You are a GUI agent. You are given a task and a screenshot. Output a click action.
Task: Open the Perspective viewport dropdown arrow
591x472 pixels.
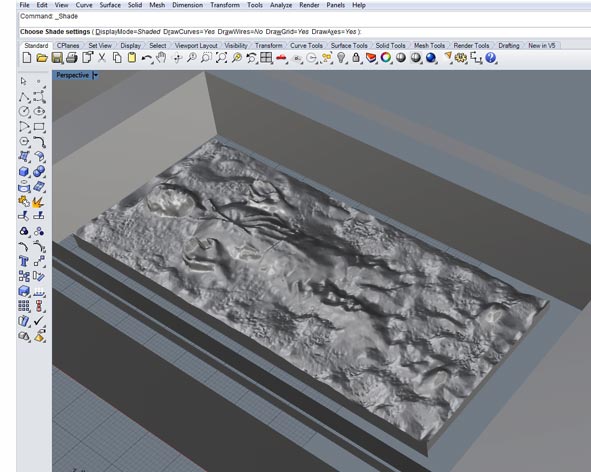(x=96, y=75)
